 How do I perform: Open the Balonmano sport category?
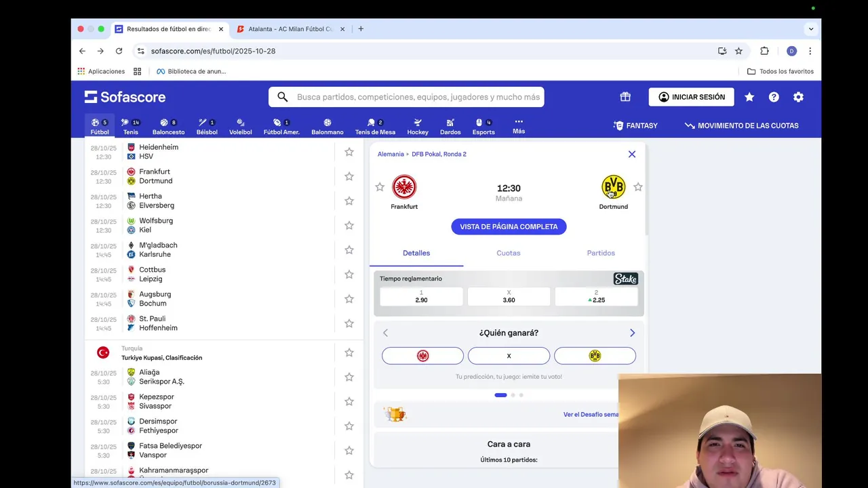pyautogui.click(x=328, y=126)
